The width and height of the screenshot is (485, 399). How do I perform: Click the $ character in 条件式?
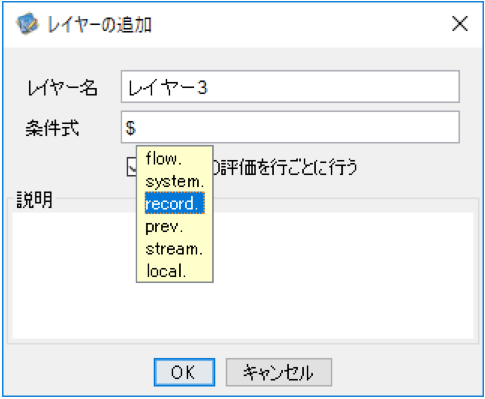[x=130, y=128]
